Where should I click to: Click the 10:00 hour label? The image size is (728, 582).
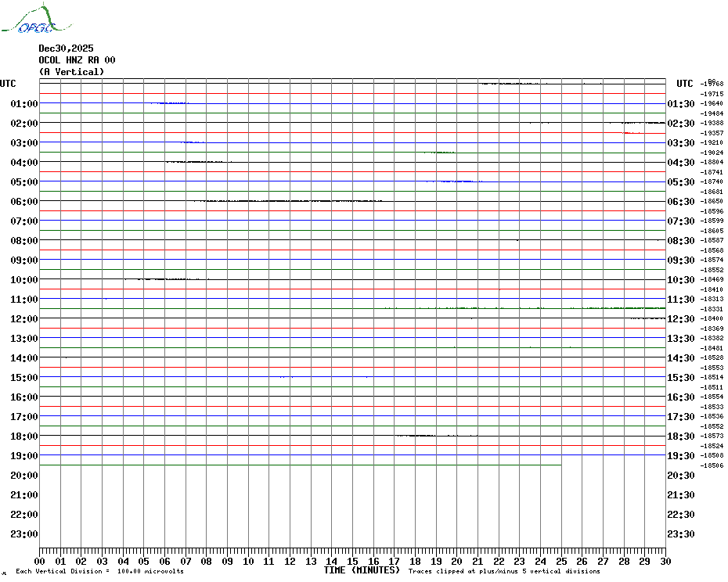24,280
